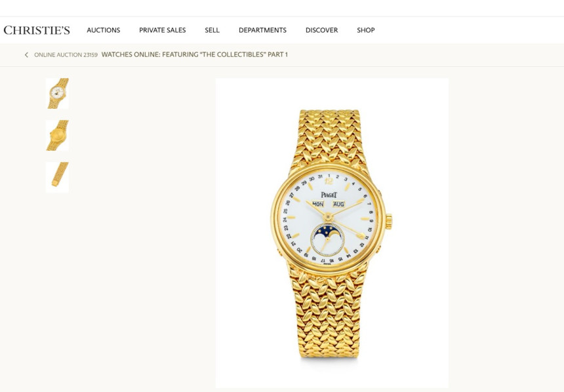Screen dimensions: 564x392
Task: Expand the Discover navigation menu
Action: click(x=321, y=30)
